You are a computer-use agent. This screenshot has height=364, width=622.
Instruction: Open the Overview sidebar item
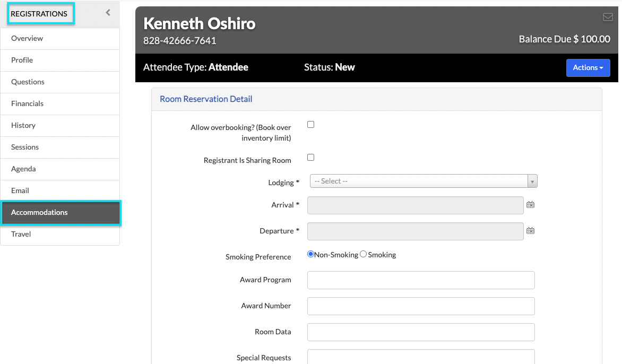pyautogui.click(x=60, y=38)
